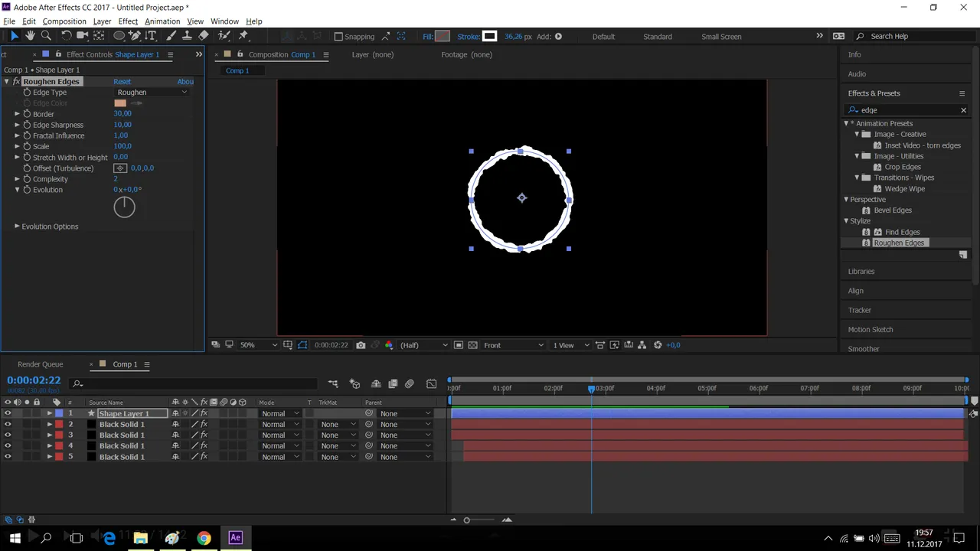Viewport: 980px width, 551px height.
Task: Hide layer 5 Black Solid 1
Action: 8,457
